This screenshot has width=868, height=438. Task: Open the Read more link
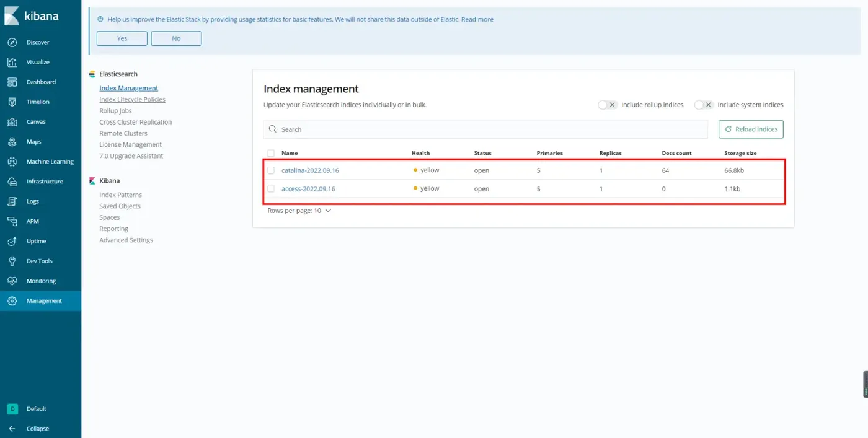click(477, 20)
